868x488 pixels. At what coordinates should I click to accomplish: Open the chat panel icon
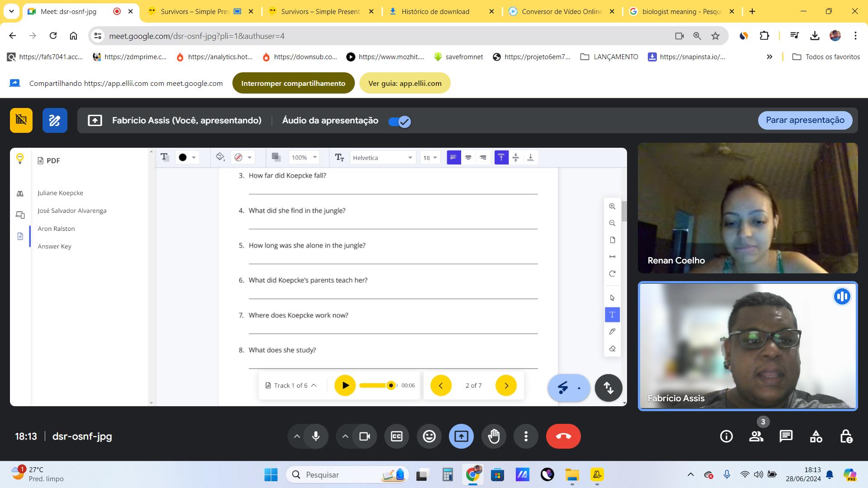(x=786, y=436)
